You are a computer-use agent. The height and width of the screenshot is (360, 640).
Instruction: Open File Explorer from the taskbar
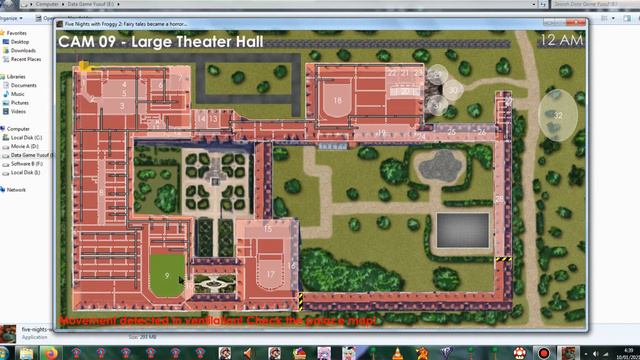[27, 353]
